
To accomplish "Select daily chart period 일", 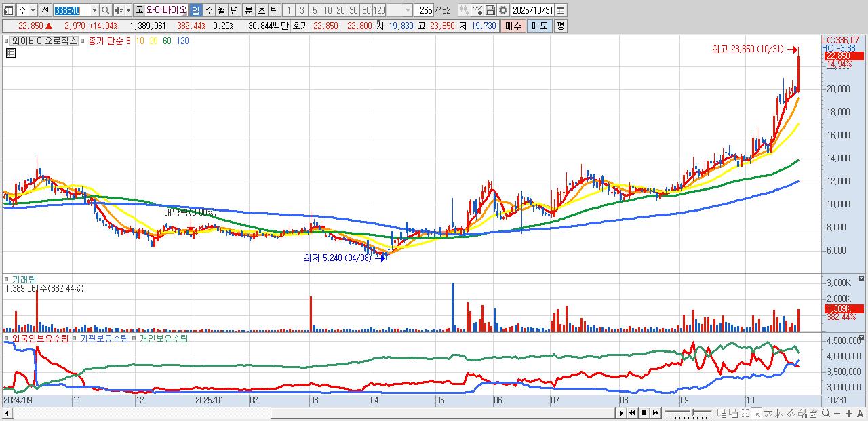I will tap(195, 10).
